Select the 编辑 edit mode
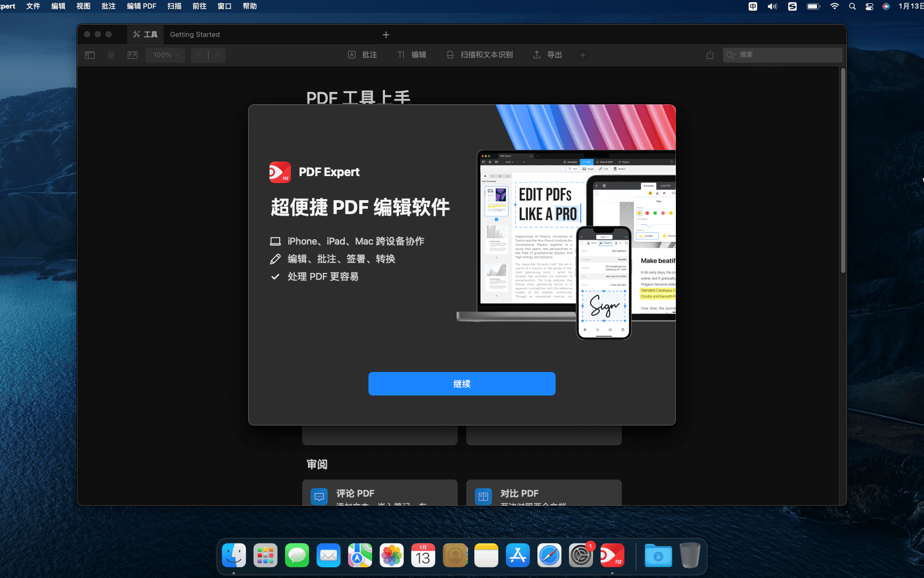 pos(412,55)
